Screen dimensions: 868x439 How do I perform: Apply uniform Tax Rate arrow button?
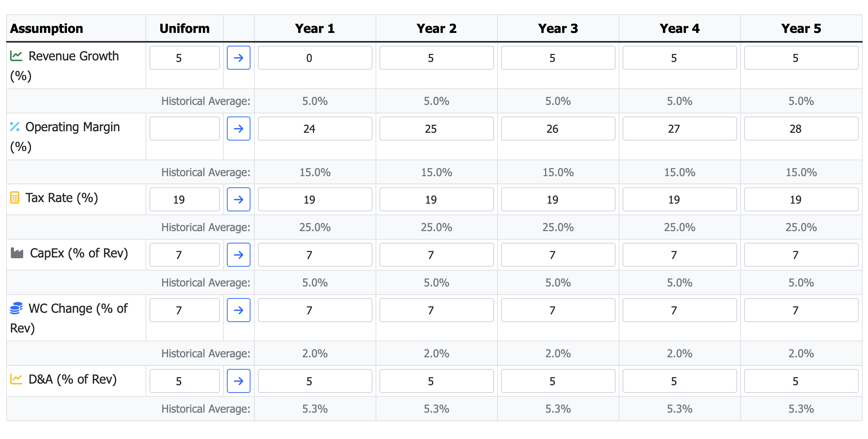coord(238,199)
